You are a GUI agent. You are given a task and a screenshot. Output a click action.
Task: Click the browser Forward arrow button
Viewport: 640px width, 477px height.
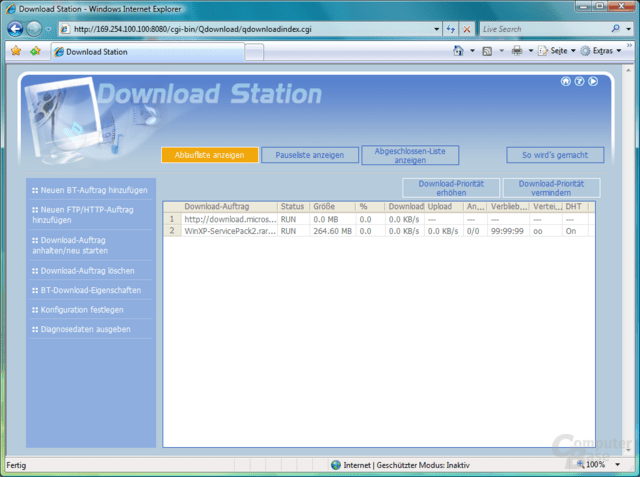pos(34,29)
